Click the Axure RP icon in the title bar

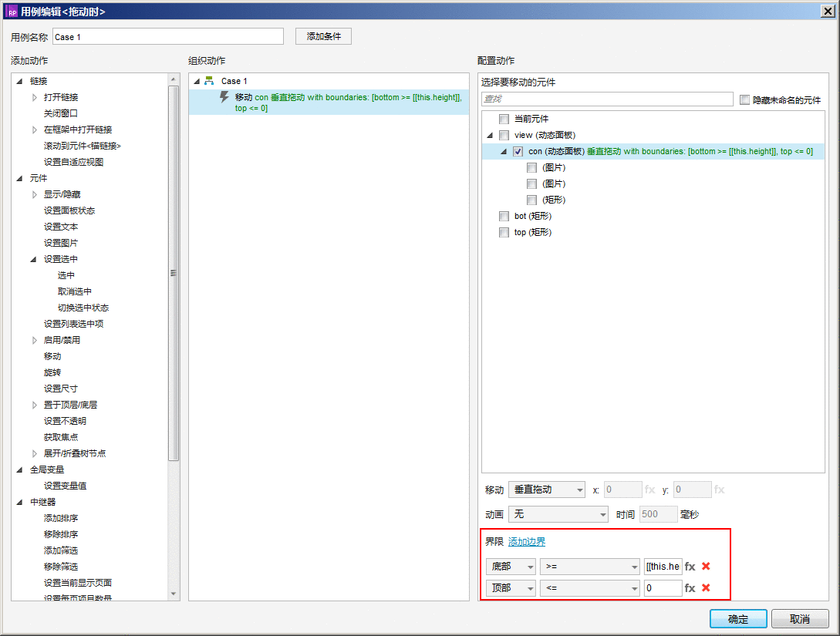coord(12,12)
